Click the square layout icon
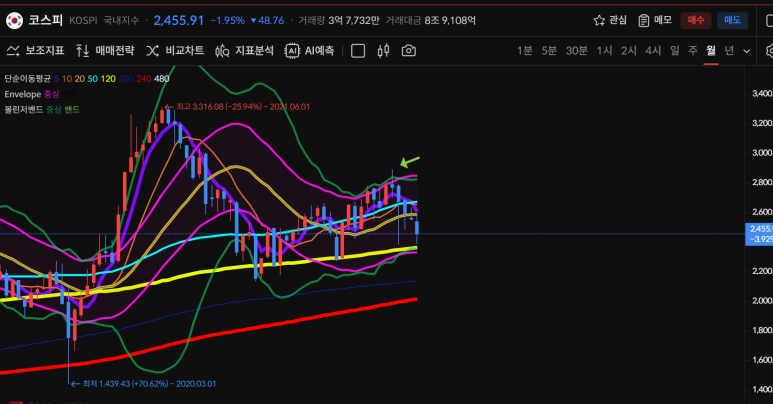This screenshot has width=773, height=404. [x=358, y=51]
